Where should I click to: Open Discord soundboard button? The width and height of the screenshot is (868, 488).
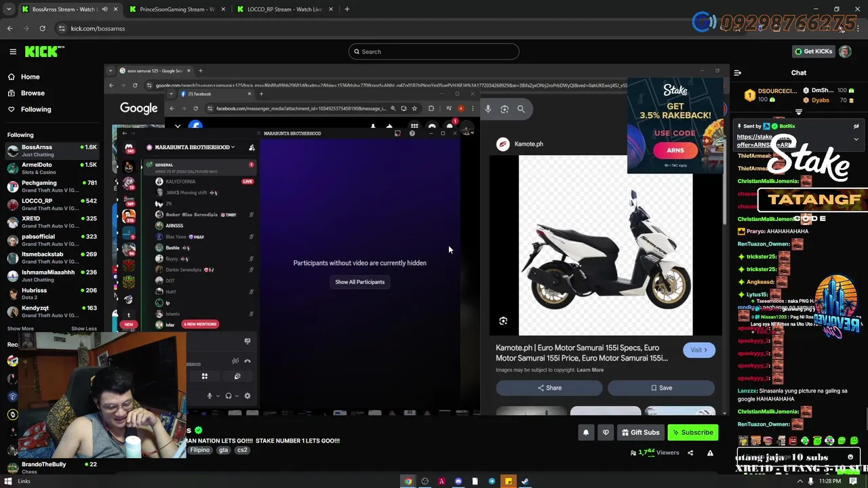pos(237,376)
